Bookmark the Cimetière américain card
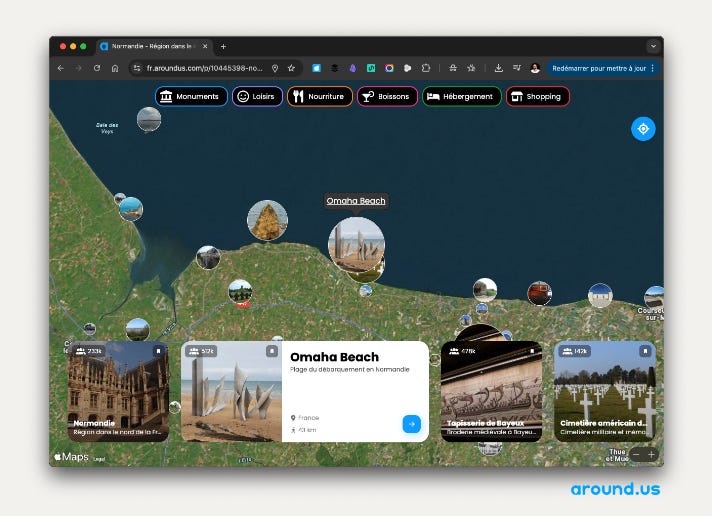This screenshot has height=516, width=712. pos(645,351)
